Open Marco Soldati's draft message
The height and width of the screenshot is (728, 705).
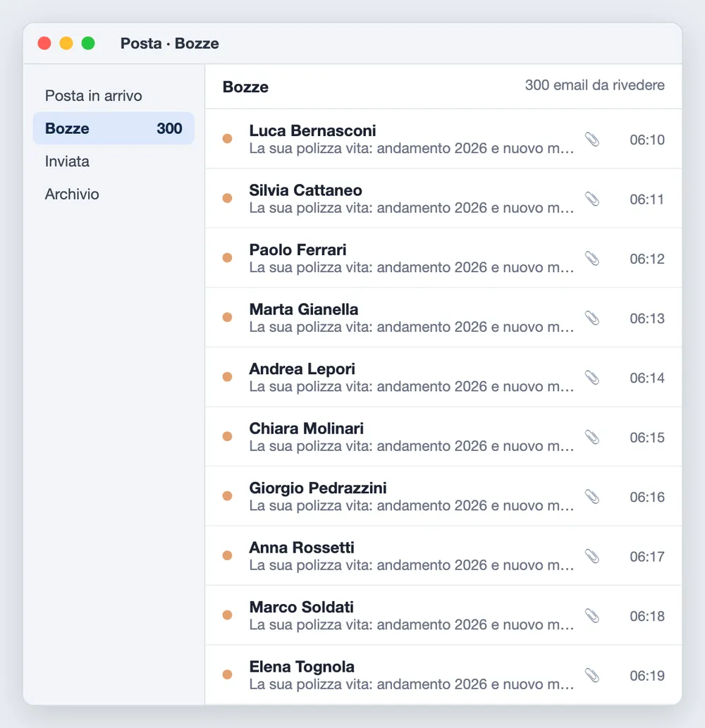tap(443, 615)
